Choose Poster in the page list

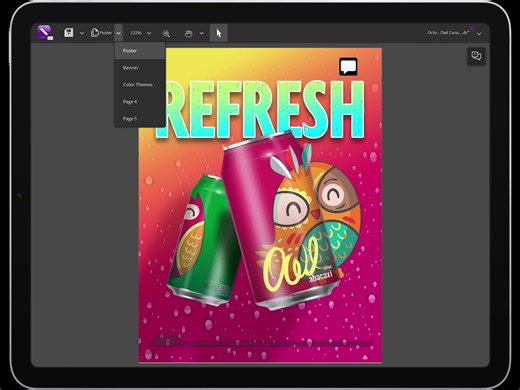click(x=140, y=51)
